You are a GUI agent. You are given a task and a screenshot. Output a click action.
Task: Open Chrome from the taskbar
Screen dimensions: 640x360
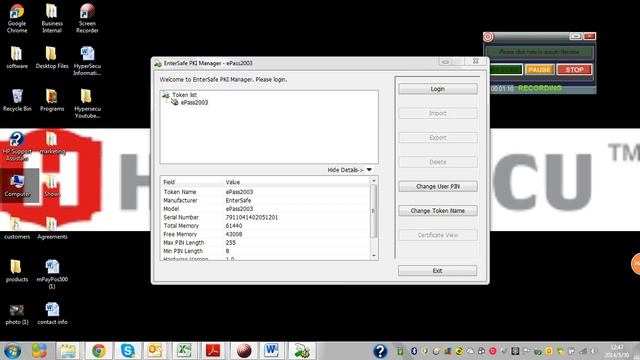(98, 351)
